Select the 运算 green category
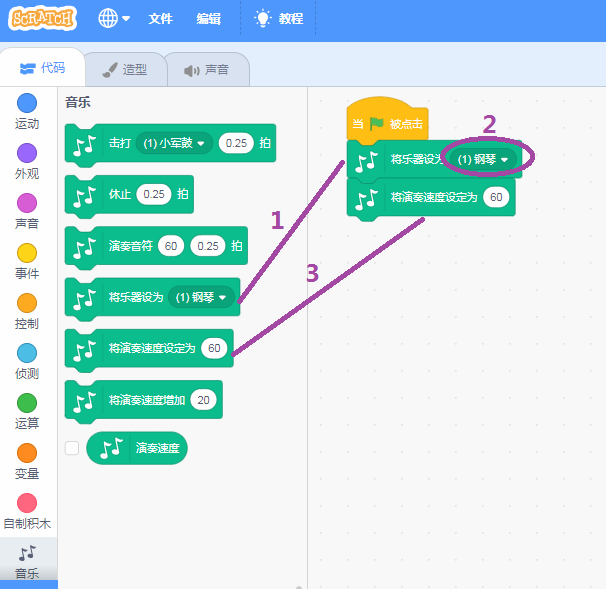Image resolution: width=606 pixels, height=589 pixels. point(27,403)
